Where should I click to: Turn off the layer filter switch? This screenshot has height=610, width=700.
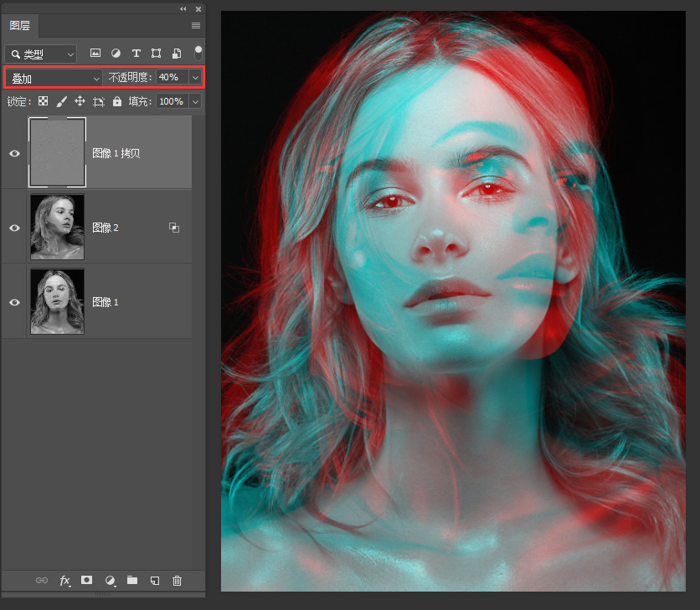tap(198, 52)
